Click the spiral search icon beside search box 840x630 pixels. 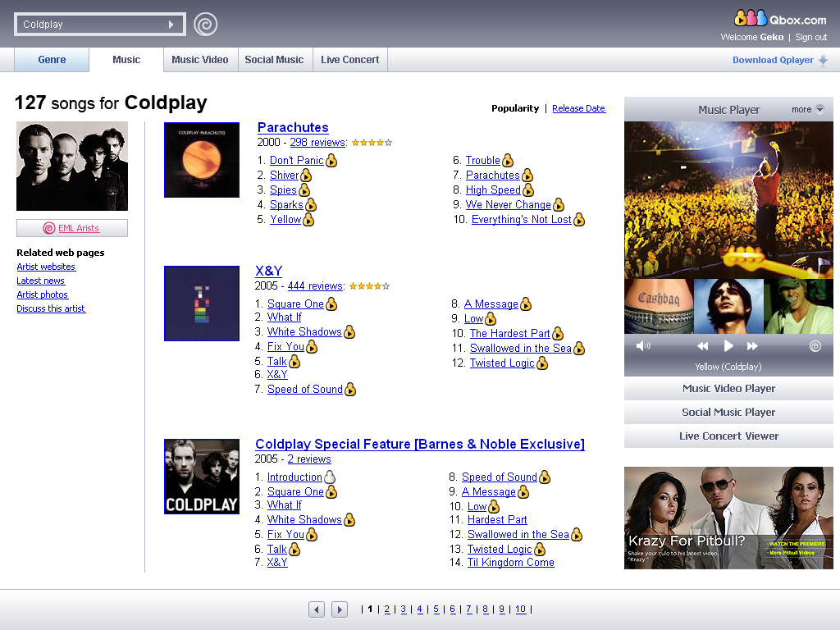pos(206,24)
